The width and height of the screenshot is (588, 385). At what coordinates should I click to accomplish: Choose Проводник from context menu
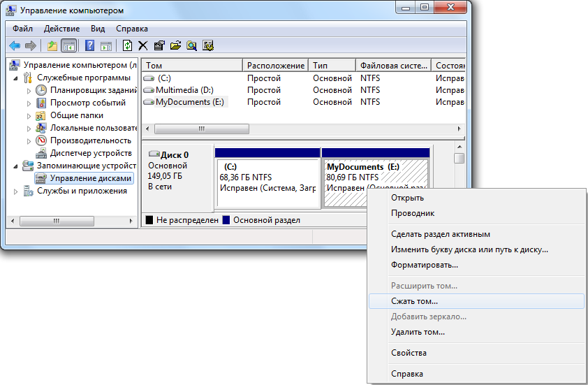(x=476, y=213)
